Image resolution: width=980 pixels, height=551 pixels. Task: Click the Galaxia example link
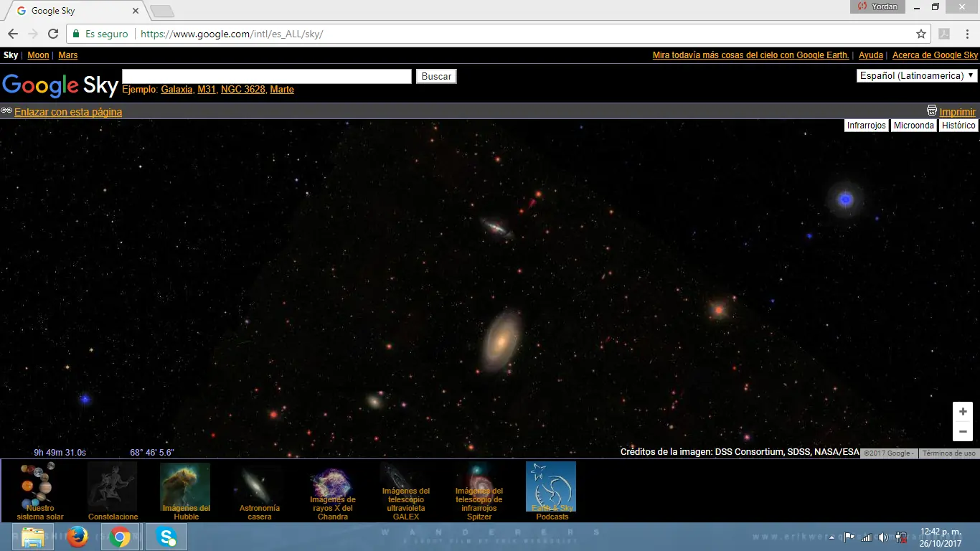(x=176, y=90)
